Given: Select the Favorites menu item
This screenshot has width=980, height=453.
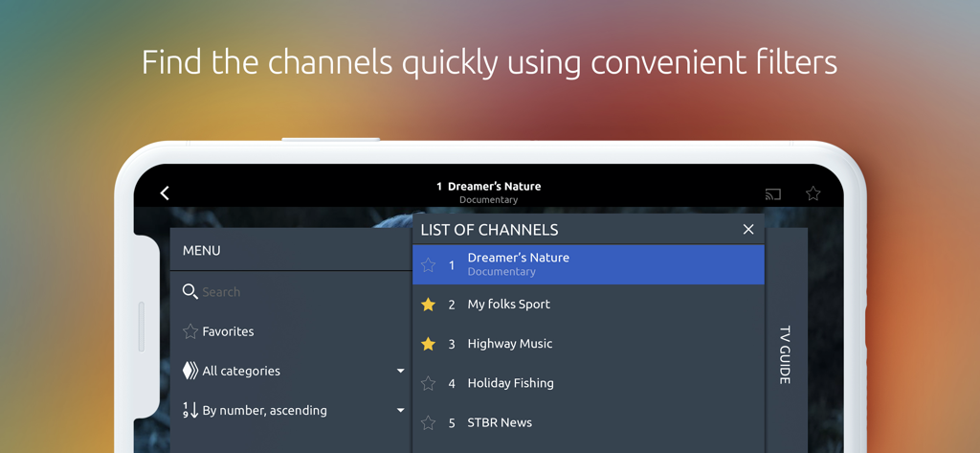Looking at the screenshot, I should point(229,331).
